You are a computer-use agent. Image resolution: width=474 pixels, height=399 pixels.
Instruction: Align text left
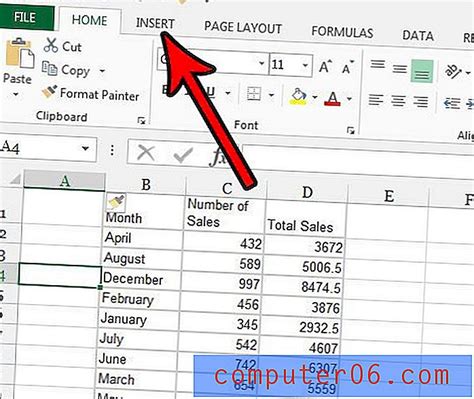click(x=376, y=100)
